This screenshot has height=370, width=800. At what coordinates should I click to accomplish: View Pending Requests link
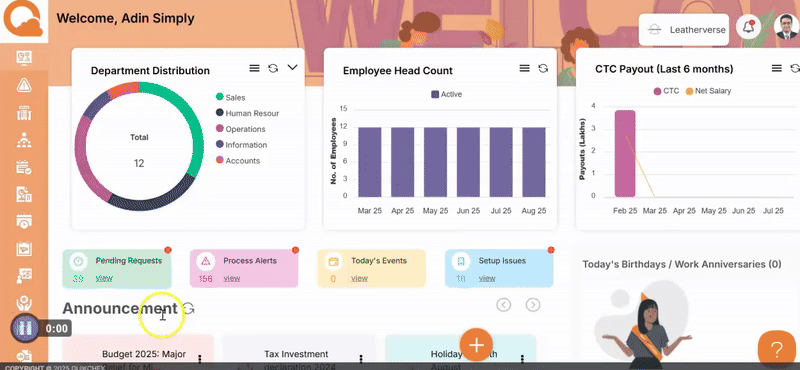104,278
